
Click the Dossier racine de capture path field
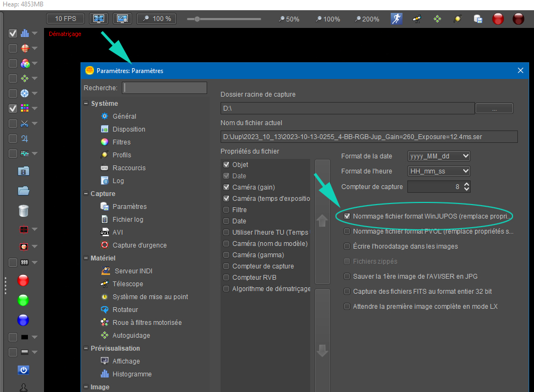coord(347,108)
